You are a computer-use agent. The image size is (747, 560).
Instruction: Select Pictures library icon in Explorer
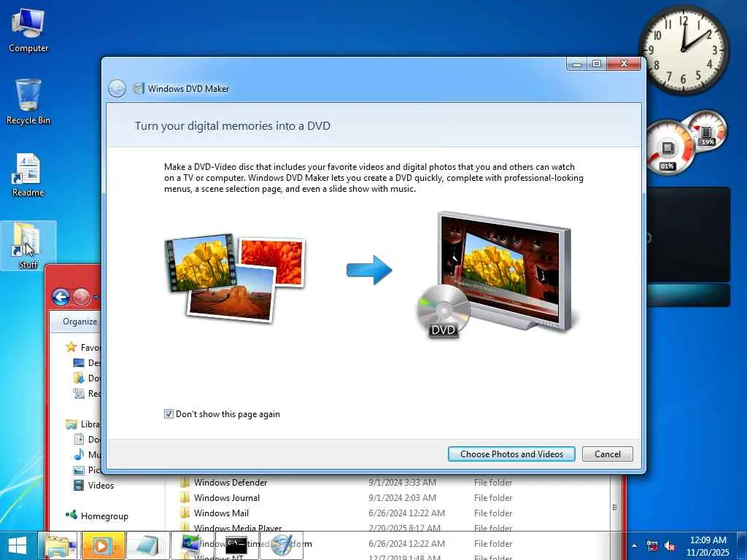click(79, 470)
